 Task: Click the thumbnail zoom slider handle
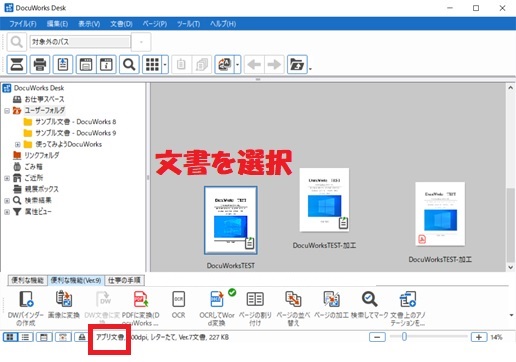tap(404, 337)
